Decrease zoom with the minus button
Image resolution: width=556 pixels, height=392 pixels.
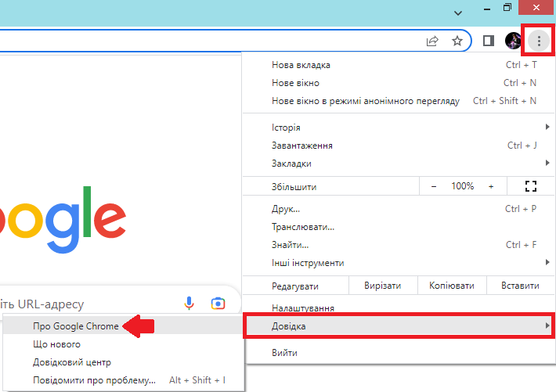[434, 186]
